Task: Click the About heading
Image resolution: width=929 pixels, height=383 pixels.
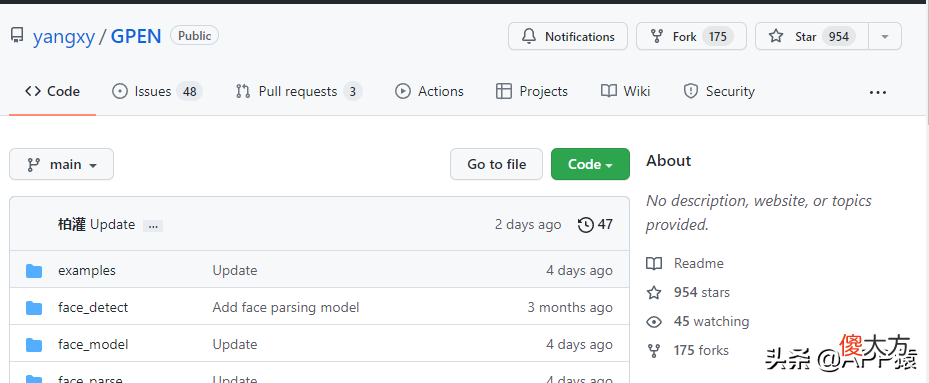Action: 668,161
